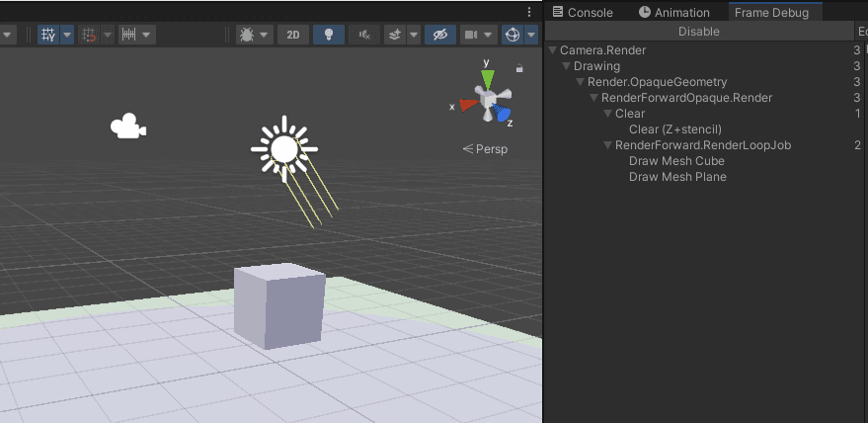This screenshot has width=868, height=423.
Task: Toggle scene effects layers icon
Action: 395,35
